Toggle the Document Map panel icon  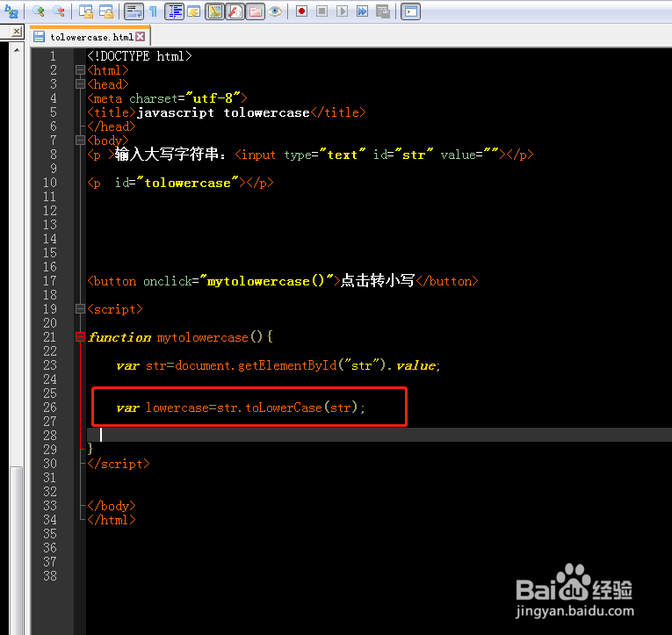(214, 11)
